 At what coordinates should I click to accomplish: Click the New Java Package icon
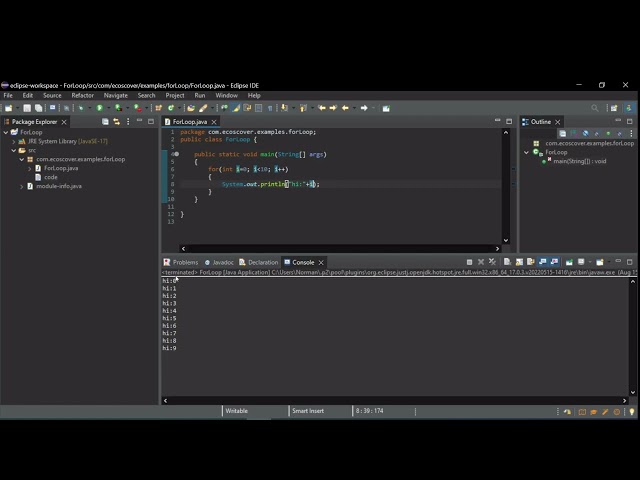[x=158, y=108]
